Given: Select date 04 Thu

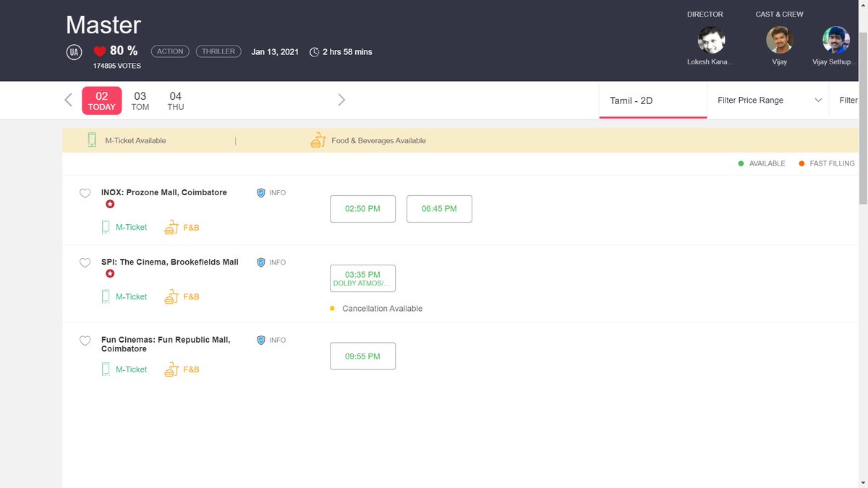Looking at the screenshot, I should point(176,100).
